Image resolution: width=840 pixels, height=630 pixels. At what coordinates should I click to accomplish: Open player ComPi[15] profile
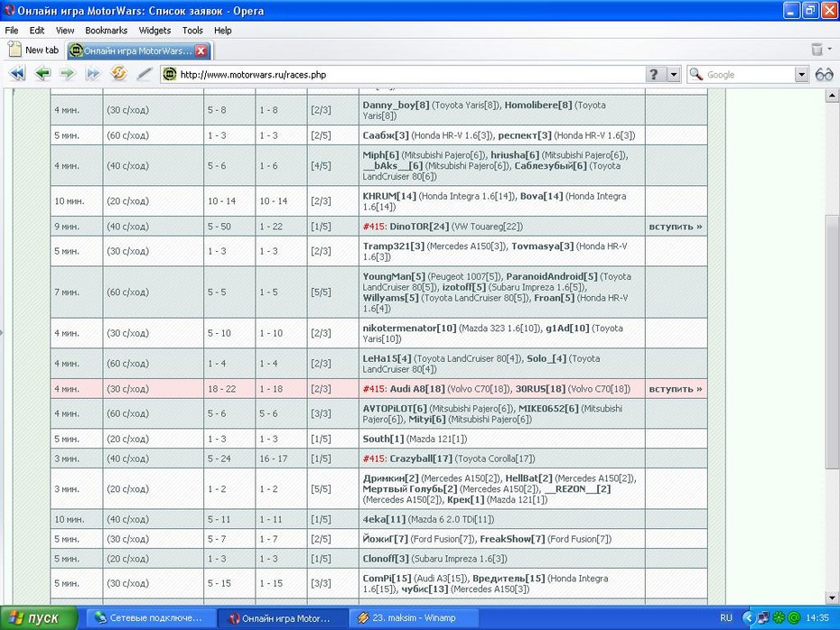[x=387, y=579]
